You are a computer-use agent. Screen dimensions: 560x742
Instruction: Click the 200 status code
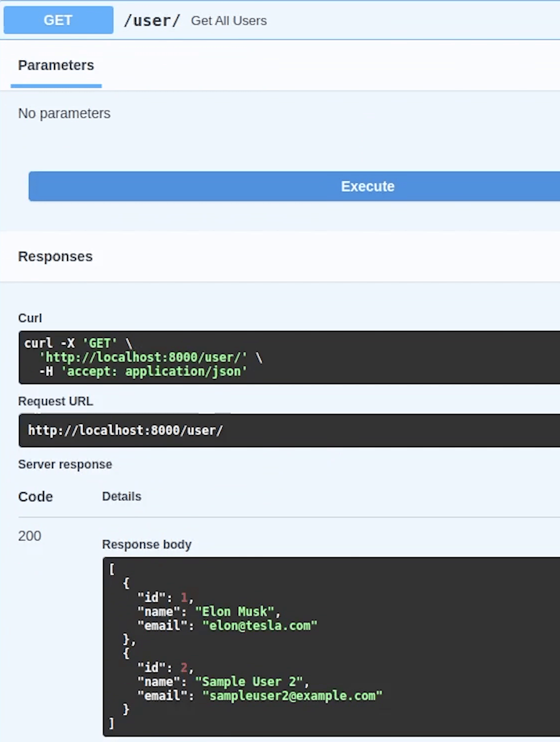coord(30,536)
